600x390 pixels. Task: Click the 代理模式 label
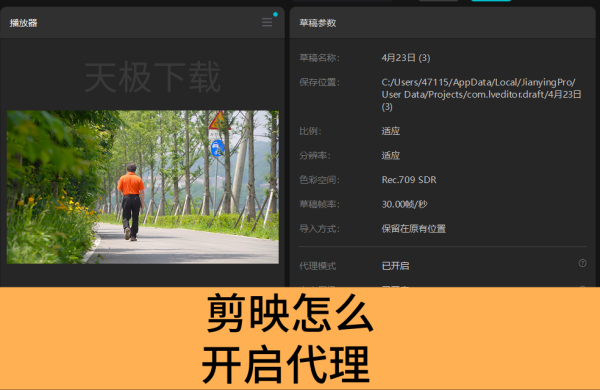pos(318,266)
